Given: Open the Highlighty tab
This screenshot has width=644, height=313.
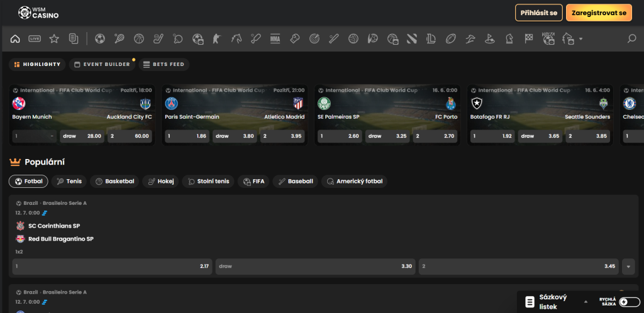Looking at the screenshot, I should pos(37,64).
